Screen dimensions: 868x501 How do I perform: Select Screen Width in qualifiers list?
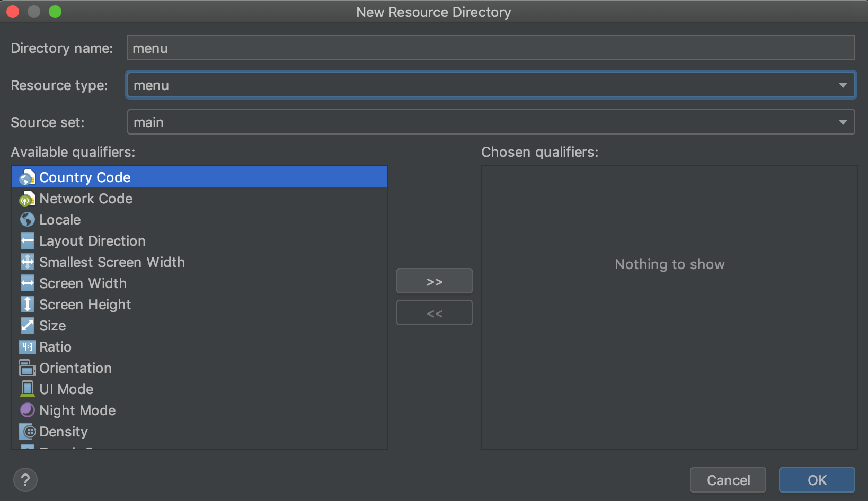(x=83, y=283)
